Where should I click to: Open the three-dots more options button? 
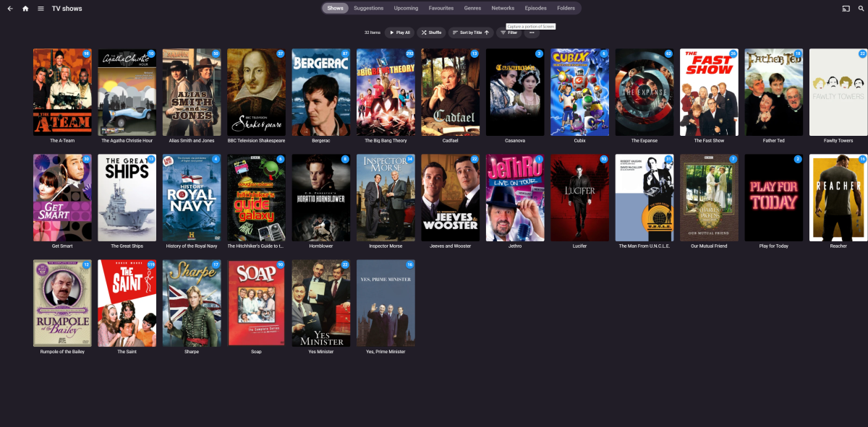(x=532, y=33)
